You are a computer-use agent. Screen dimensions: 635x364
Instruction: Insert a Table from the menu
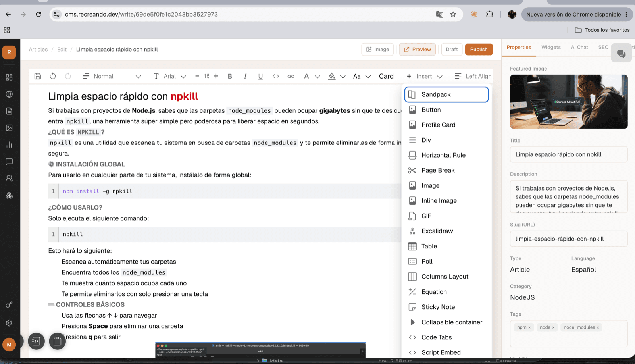coord(446,246)
